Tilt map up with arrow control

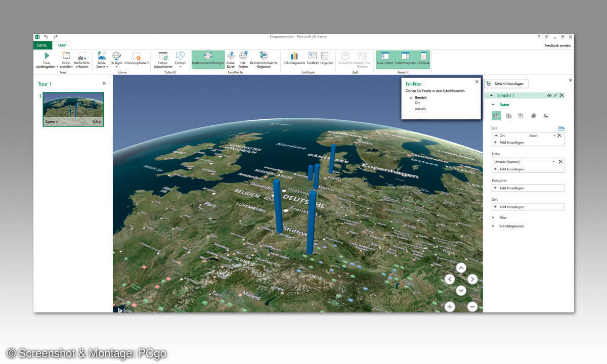tap(461, 268)
